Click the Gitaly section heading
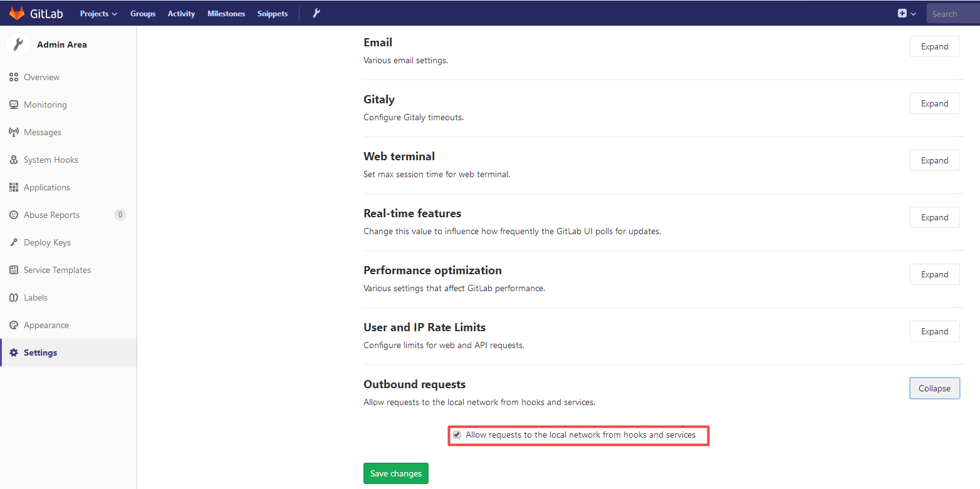This screenshot has height=489, width=980. [379, 100]
